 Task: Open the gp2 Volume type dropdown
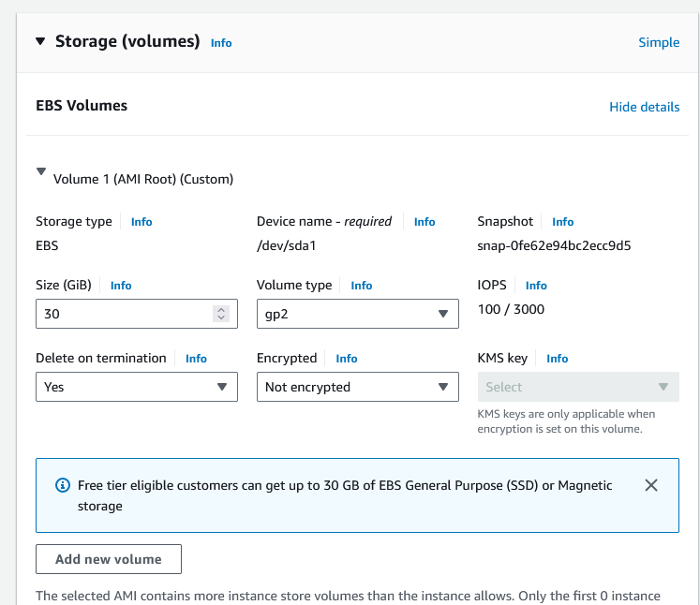tap(357, 315)
